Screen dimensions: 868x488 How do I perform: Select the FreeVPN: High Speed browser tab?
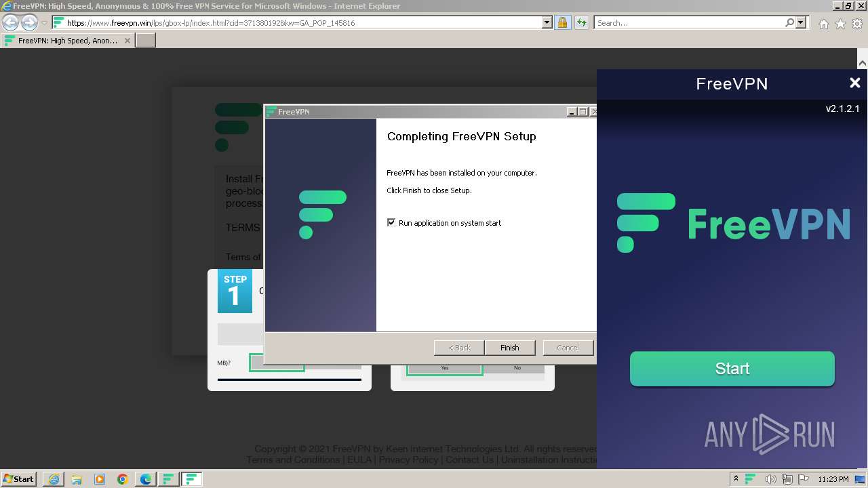67,41
